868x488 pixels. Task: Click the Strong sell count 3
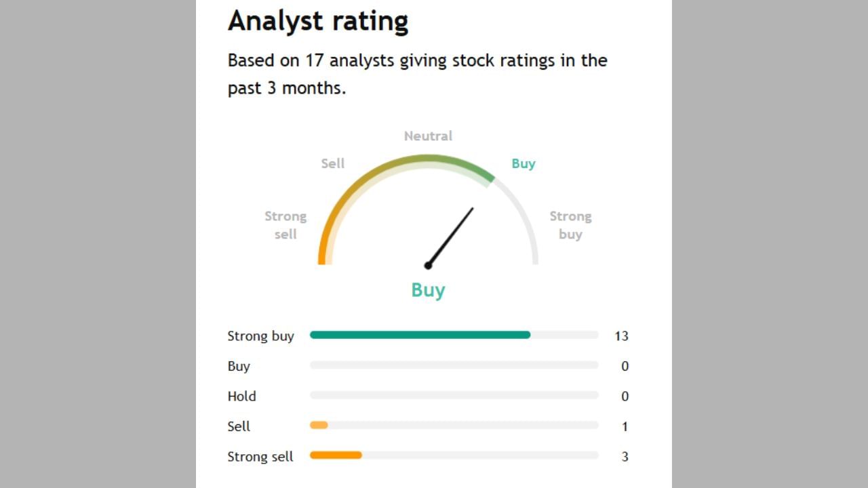[625, 456]
